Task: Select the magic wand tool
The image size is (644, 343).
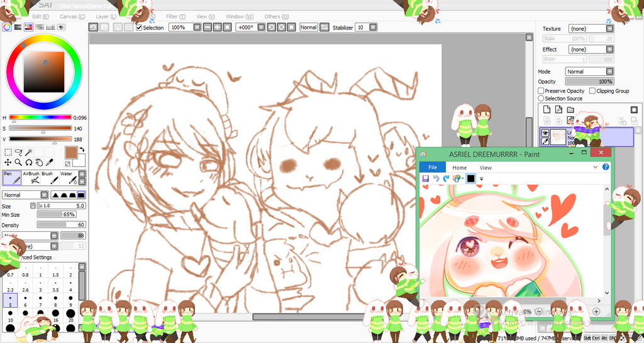Action: pyautogui.click(x=29, y=152)
